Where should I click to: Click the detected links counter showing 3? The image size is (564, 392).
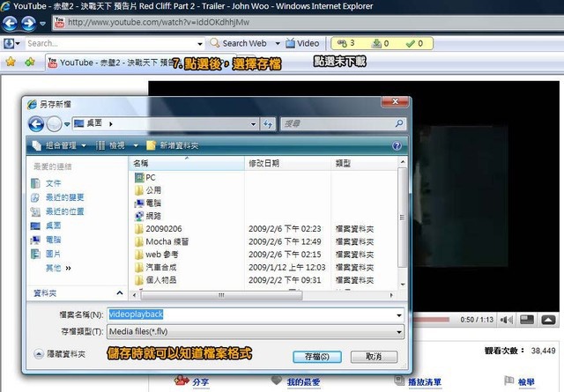coord(346,43)
